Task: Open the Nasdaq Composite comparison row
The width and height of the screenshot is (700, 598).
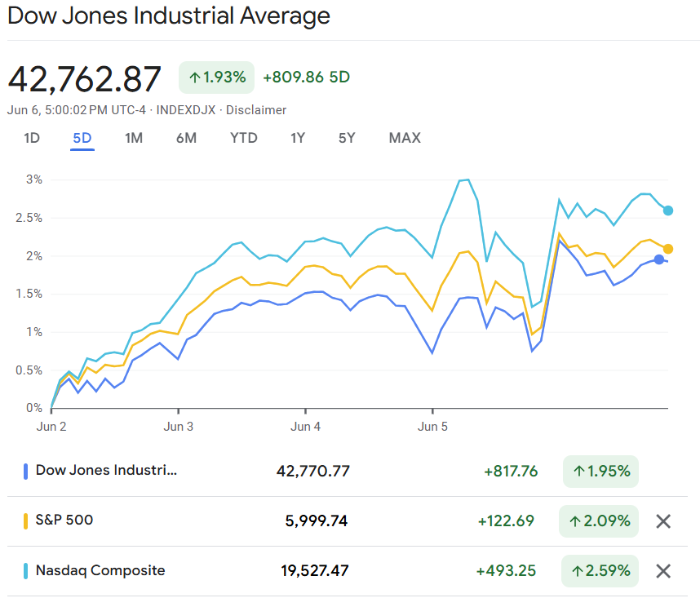Action: (348, 571)
